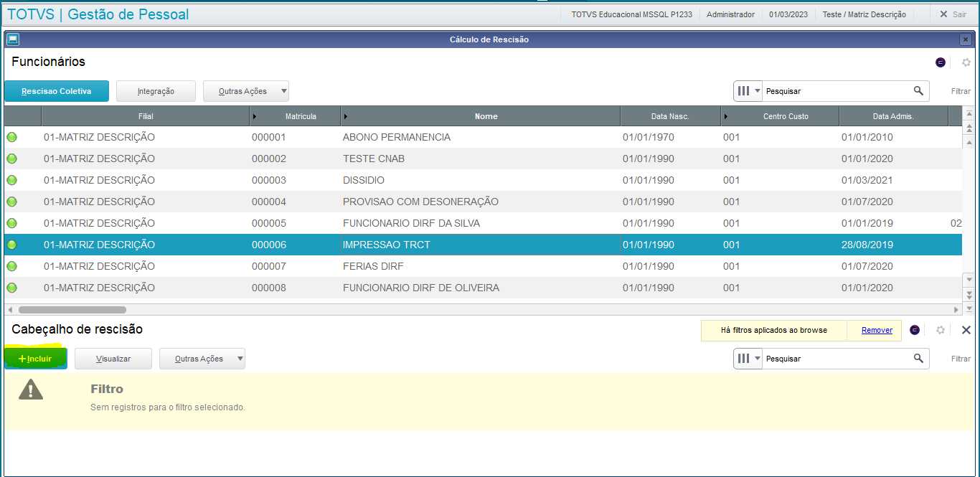The image size is (980, 477).
Task: Click the left arrow of horizontal scrollbar
Action: (9, 310)
